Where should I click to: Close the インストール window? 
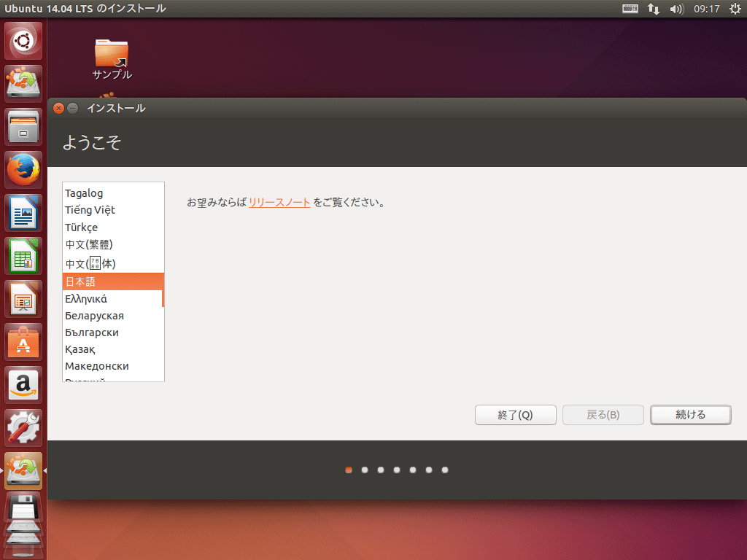coord(58,108)
